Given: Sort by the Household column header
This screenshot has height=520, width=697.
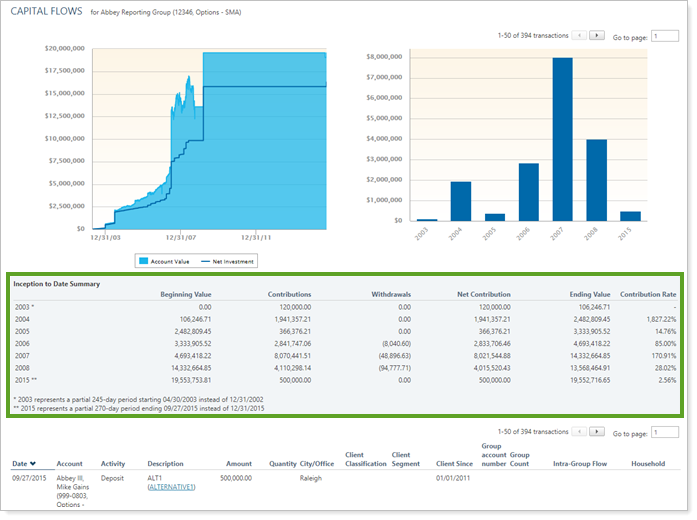Looking at the screenshot, I should (649, 464).
